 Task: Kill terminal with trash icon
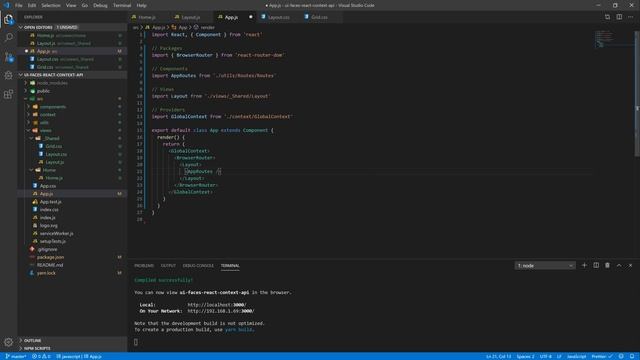607,265
